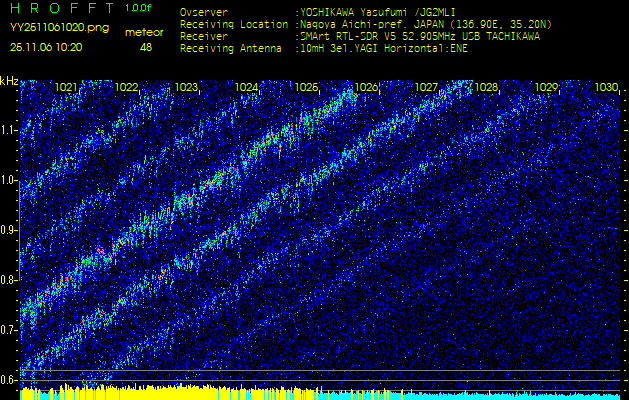Click the 'Receiver' field label
The image size is (629, 400).
[x=204, y=37]
